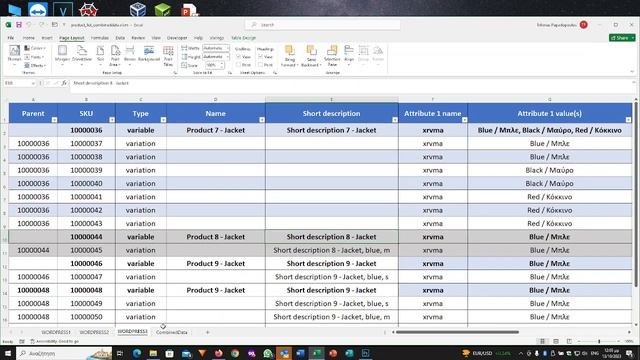Click the sheet Background button

pos(149,54)
